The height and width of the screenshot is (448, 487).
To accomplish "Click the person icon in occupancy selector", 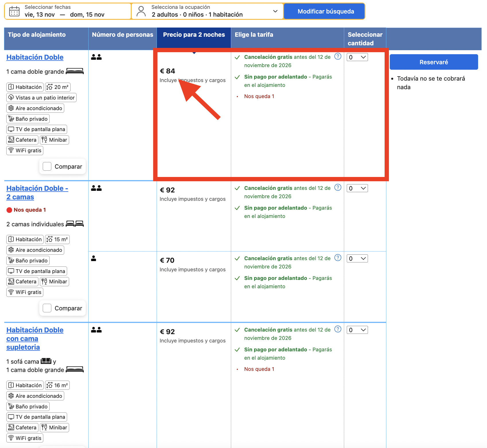I will pos(141,11).
